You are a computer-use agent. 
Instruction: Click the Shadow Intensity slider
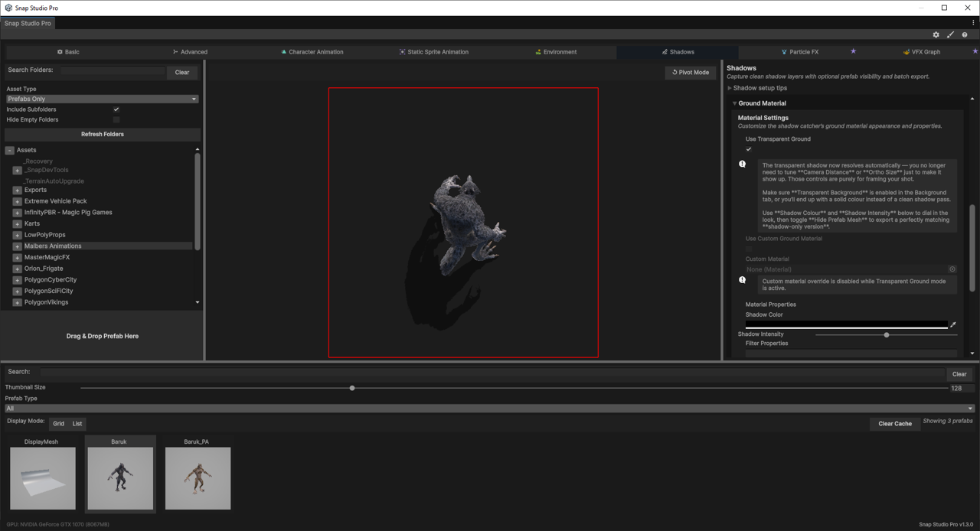[x=886, y=334]
